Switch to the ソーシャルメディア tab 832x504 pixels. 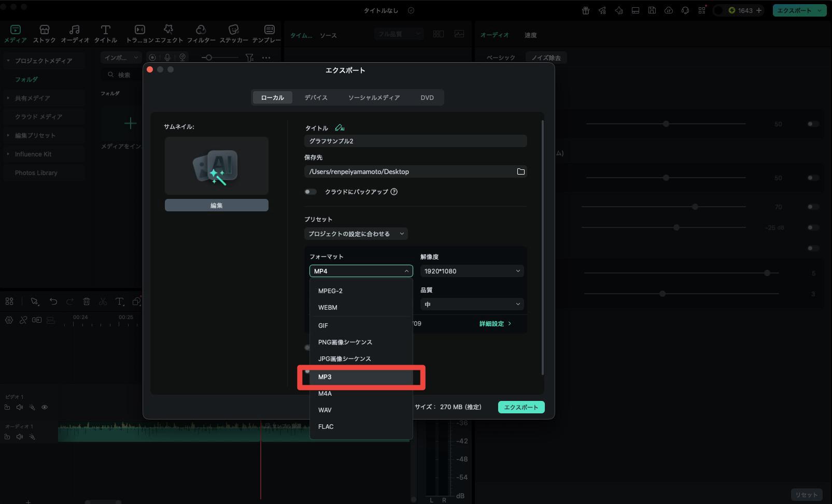(374, 97)
